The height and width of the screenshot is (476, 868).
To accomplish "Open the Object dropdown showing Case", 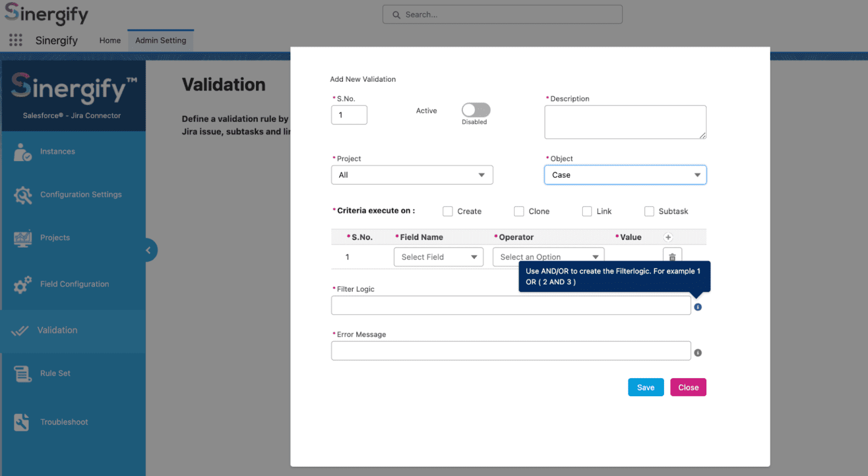I will (625, 175).
